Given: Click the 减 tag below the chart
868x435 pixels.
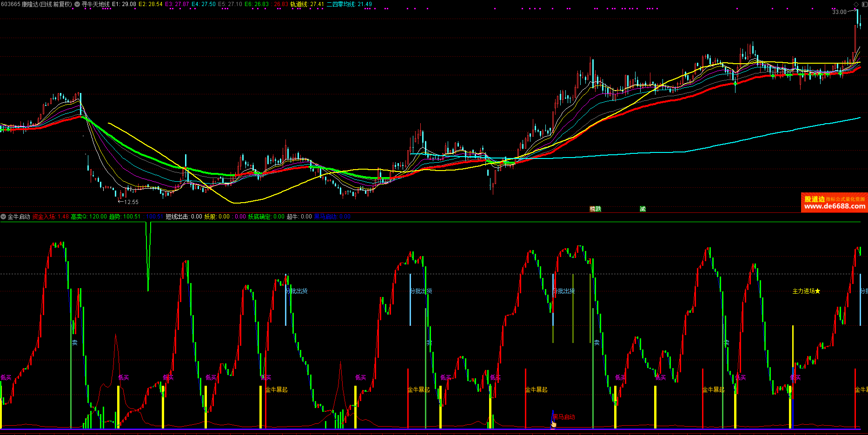Looking at the screenshot, I should click(x=643, y=209).
